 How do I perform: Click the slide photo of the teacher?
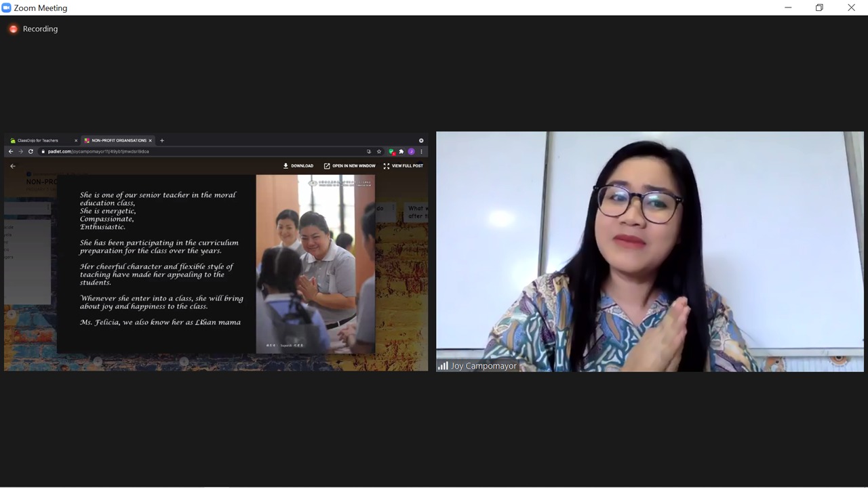pyautogui.click(x=315, y=264)
